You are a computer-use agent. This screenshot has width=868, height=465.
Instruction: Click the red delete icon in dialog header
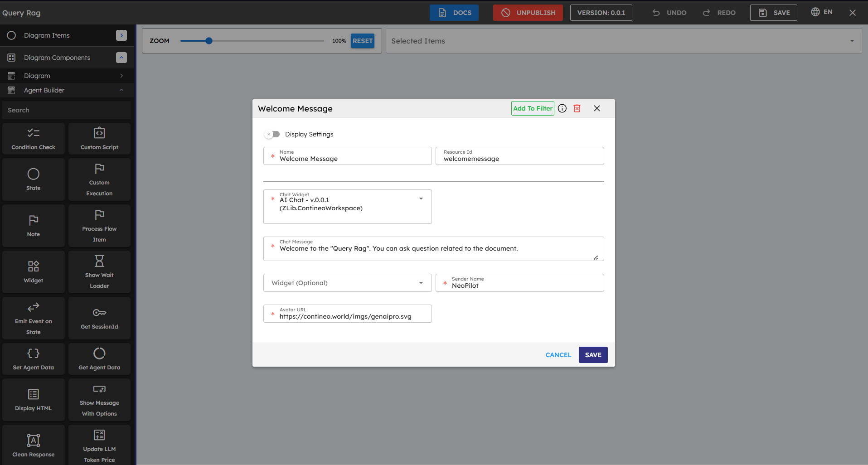click(577, 108)
